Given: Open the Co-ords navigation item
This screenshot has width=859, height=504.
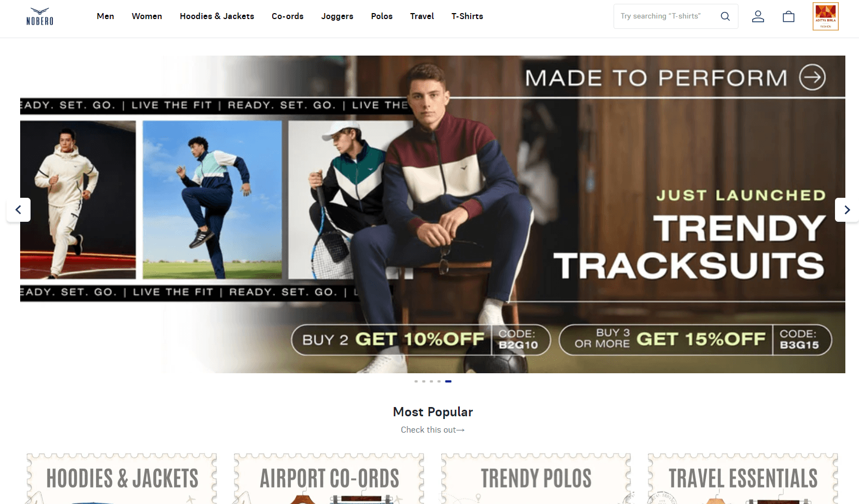Looking at the screenshot, I should pos(287,16).
